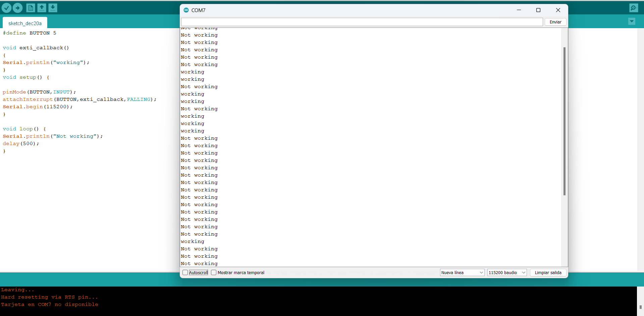Expand the tab options chevron menu
The image size is (644, 316).
[632, 21]
